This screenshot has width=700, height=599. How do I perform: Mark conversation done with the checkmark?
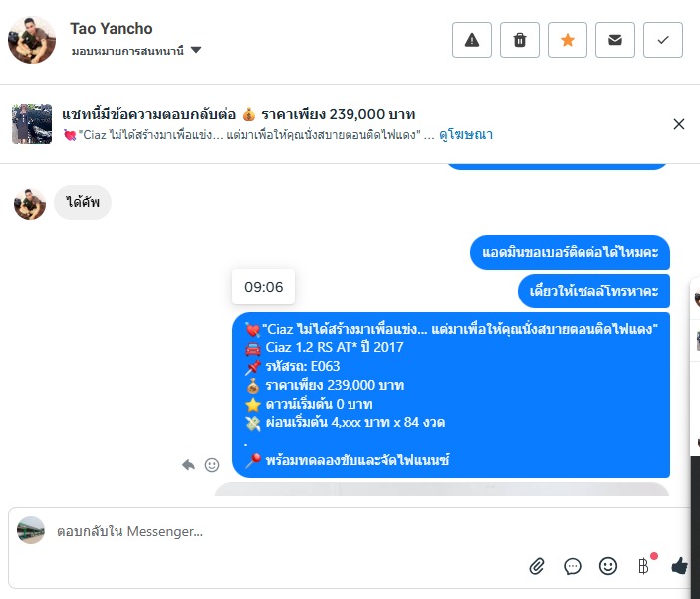pyautogui.click(x=663, y=40)
